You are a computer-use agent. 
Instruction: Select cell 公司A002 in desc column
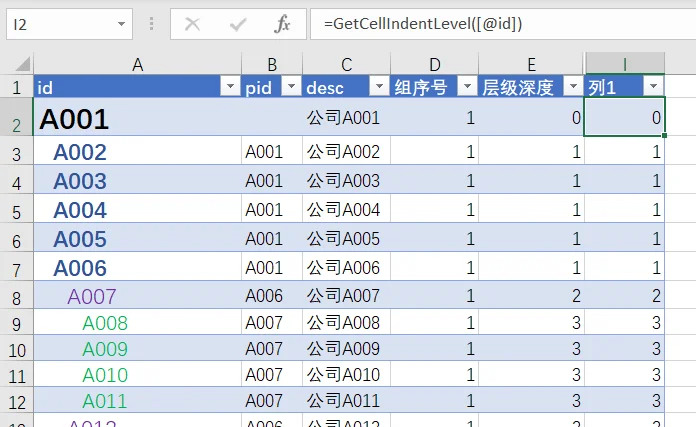pyautogui.click(x=347, y=151)
